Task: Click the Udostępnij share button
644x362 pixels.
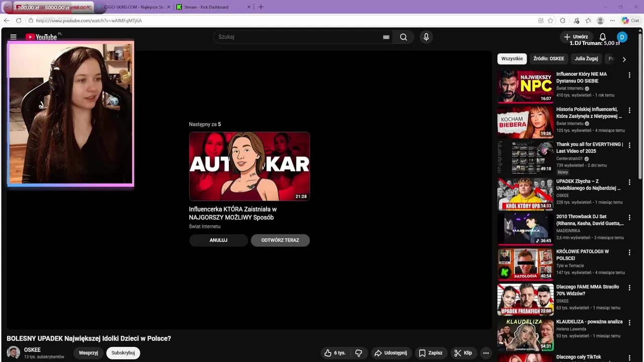Action: tap(391, 353)
